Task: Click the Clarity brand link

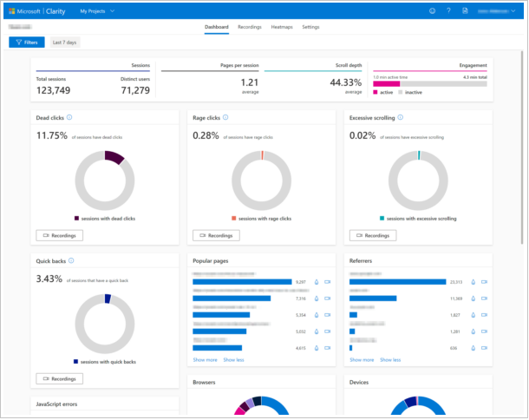Action: click(x=56, y=11)
